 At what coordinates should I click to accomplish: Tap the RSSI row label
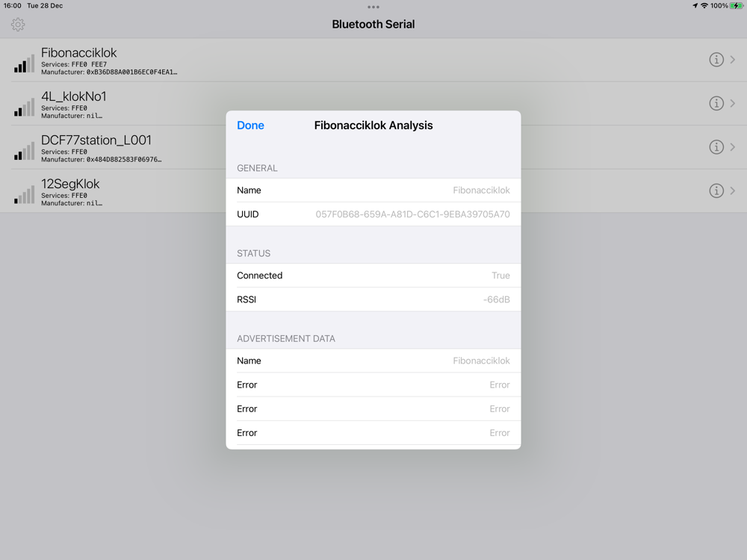pyautogui.click(x=247, y=299)
